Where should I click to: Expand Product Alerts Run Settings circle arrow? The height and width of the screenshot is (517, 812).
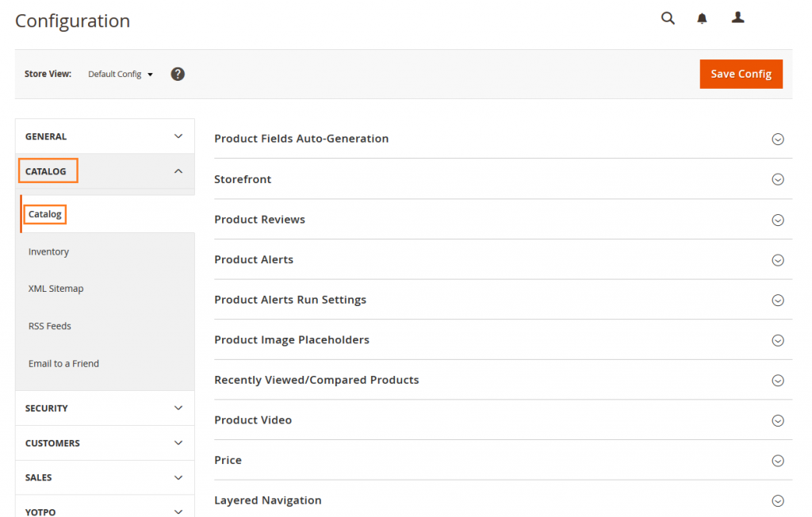coord(778,301)
